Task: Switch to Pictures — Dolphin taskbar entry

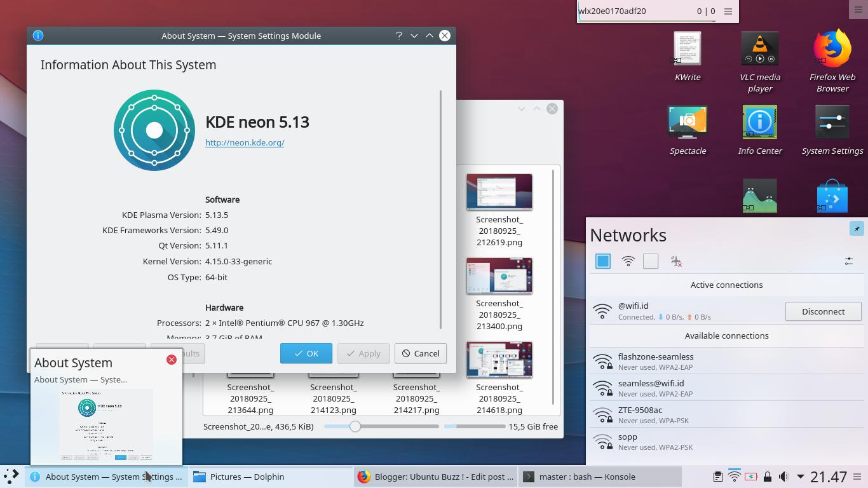Action: coord(271,477)
